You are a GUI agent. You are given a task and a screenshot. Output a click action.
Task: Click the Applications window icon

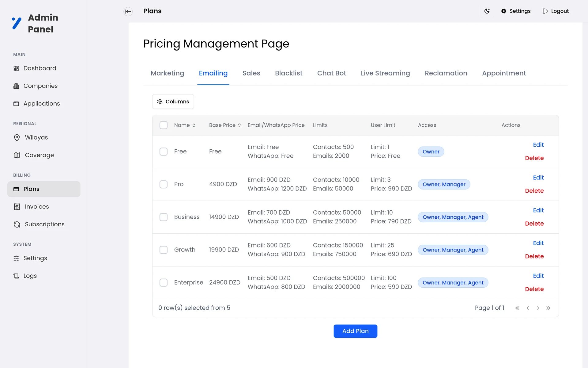coord(16,104)
